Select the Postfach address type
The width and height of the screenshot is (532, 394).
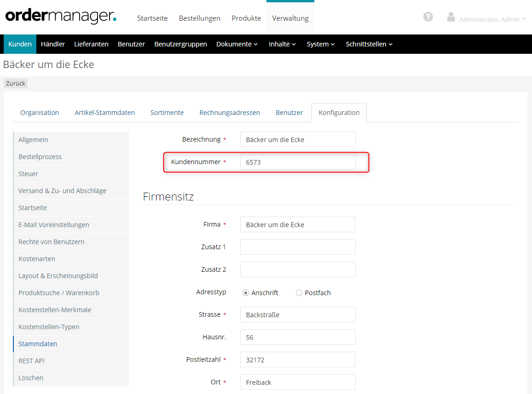coord(299,293)
